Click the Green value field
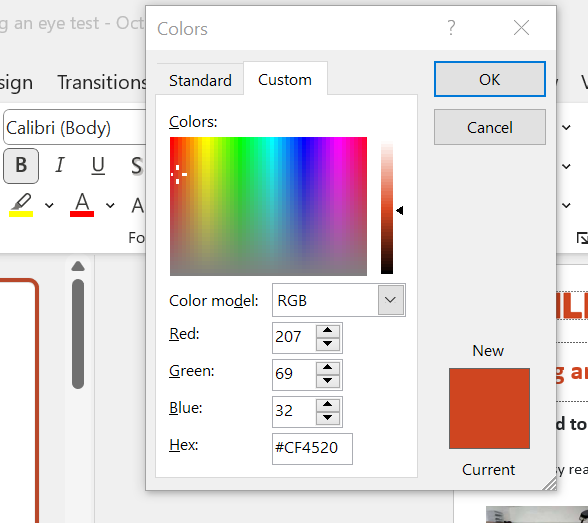588x523 pixels. pyautogui.click(x=294, y=374)
